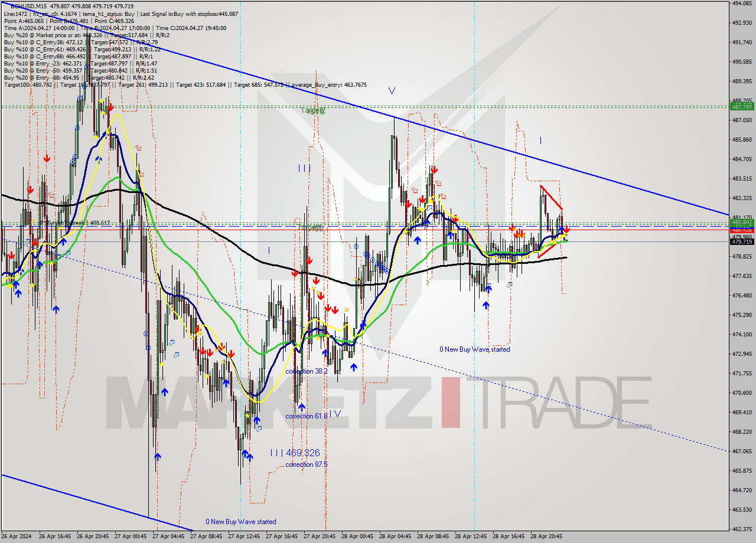Click the green 'Target2' label
Screen dimensions: 756x543
coord(313,110)
